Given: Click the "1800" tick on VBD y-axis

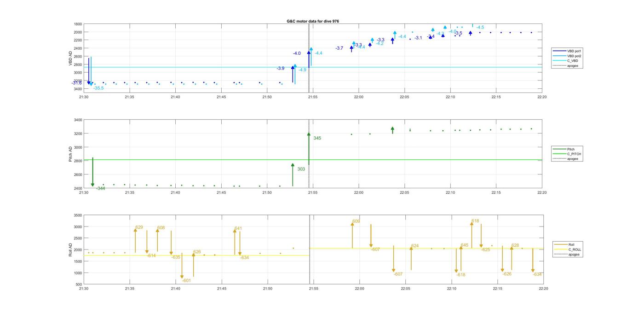Looking at the screenshot, I should coord(77,24).
